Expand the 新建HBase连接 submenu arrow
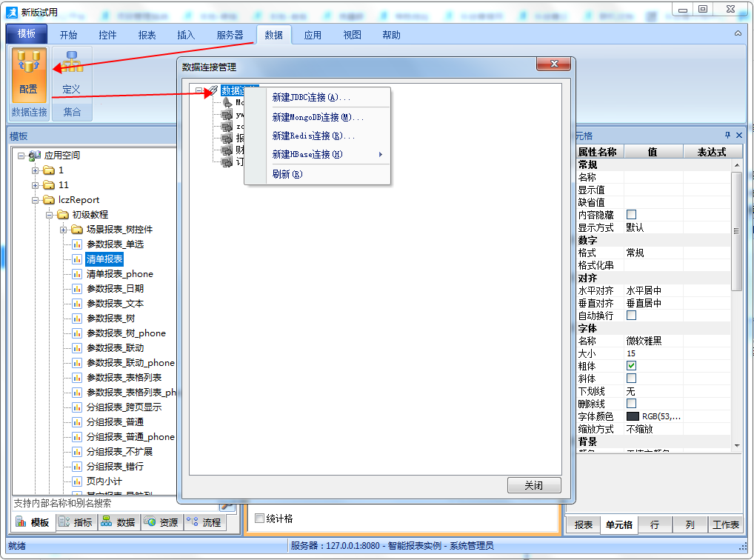This screenshot has height=560, width=754. point(381,155)
